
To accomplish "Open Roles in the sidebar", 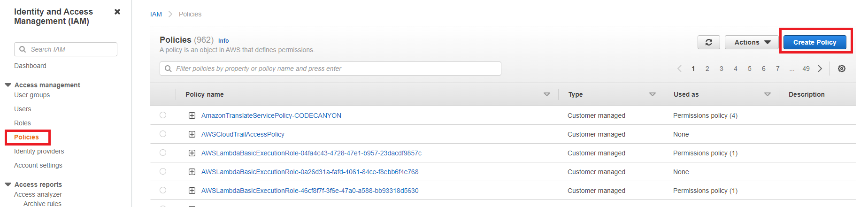I will pos(23,123).
